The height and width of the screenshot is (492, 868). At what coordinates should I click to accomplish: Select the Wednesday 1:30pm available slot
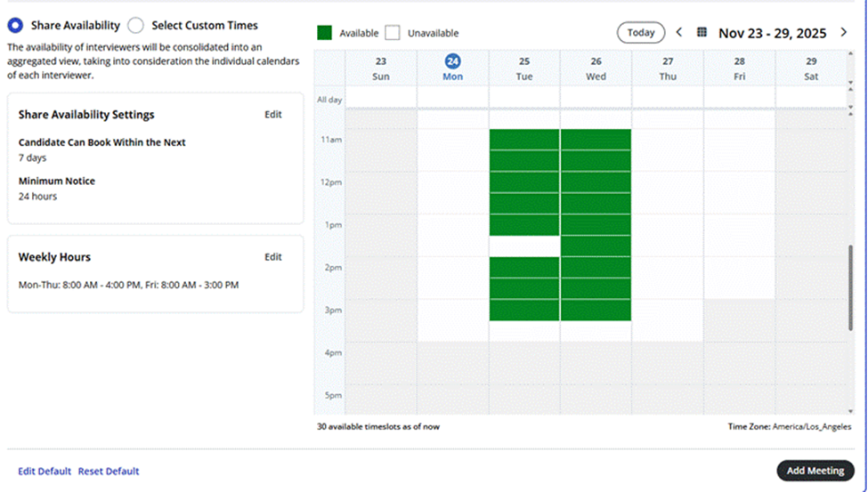click(x=596, y=246)
